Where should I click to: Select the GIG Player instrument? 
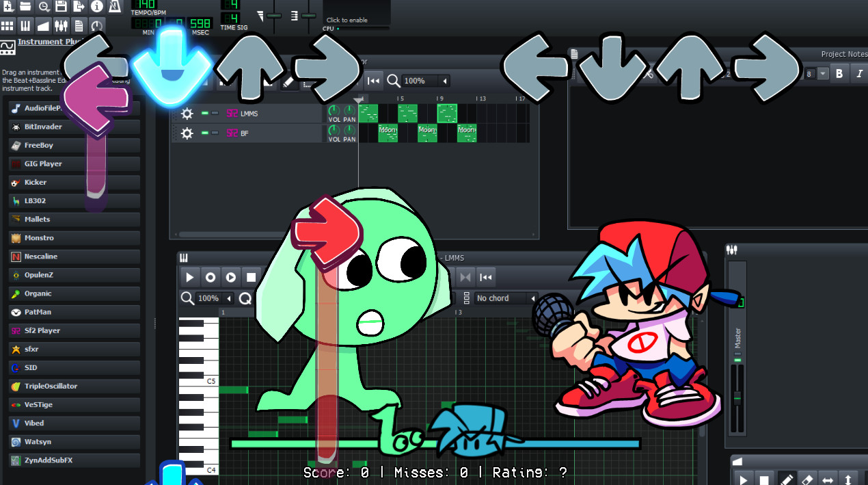tap(74, 163)
